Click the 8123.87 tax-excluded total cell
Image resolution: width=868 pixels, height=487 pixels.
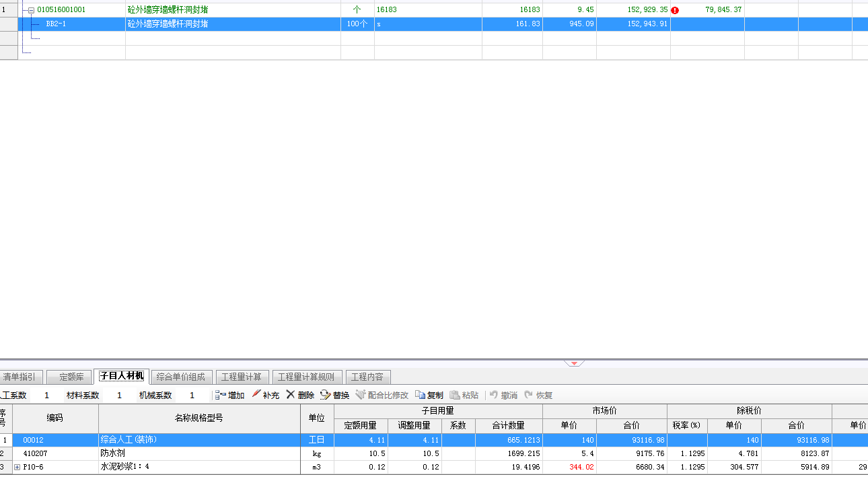click(797, 453)
